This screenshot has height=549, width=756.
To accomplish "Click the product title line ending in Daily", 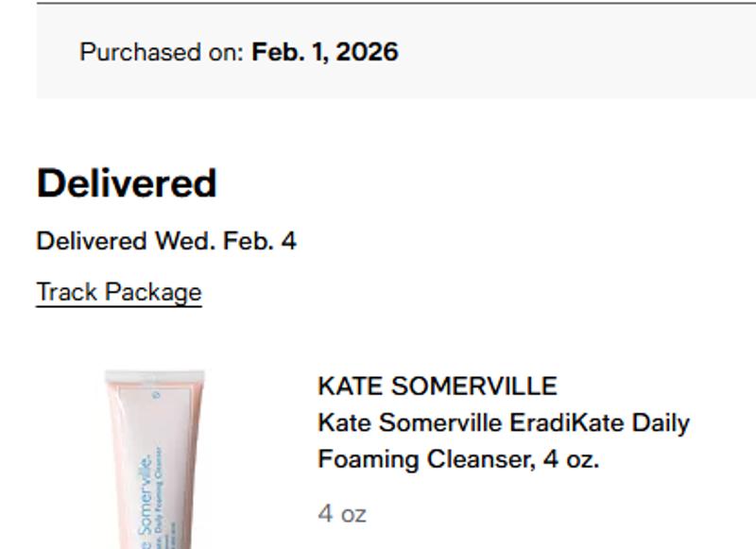I will 503,422.
